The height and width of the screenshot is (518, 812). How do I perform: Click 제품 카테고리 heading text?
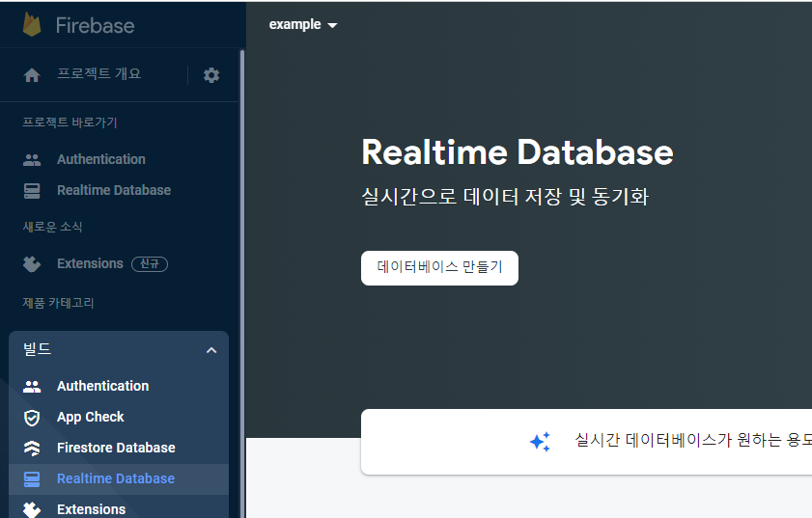pos(58,303)
